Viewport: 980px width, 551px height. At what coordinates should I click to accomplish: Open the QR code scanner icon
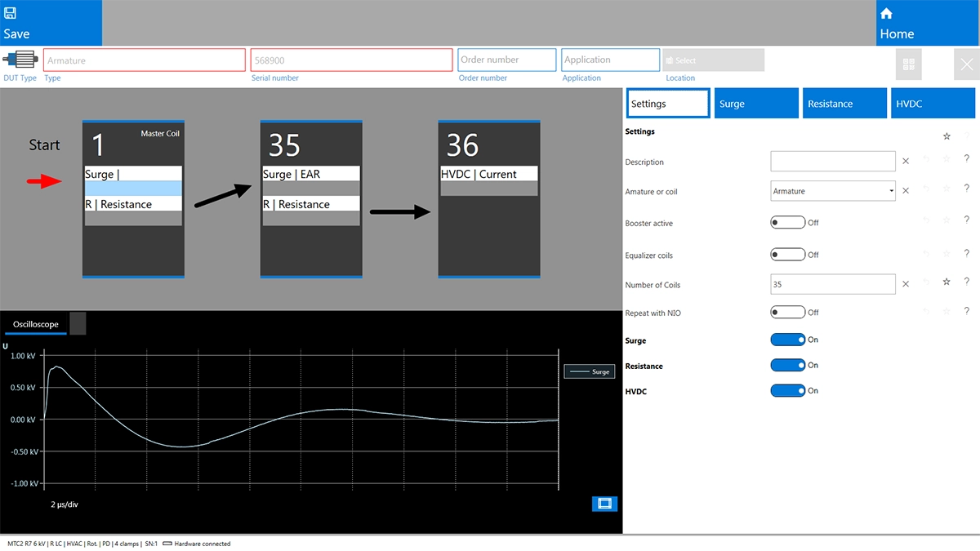pyautogui.click(x=908, y=64)
